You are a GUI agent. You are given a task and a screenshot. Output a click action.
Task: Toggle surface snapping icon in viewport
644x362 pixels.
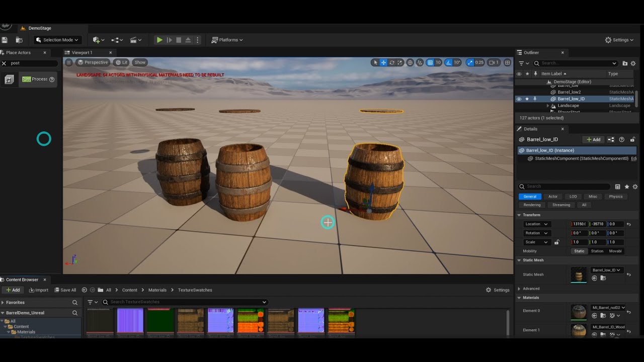pos(420,62)
